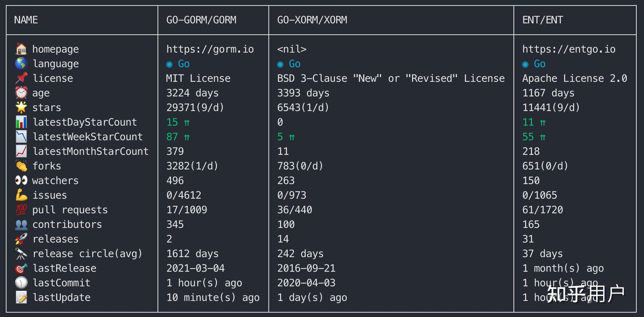Click the green 87 weekly star count
644x317 pixels.
[x=172, y=137]
